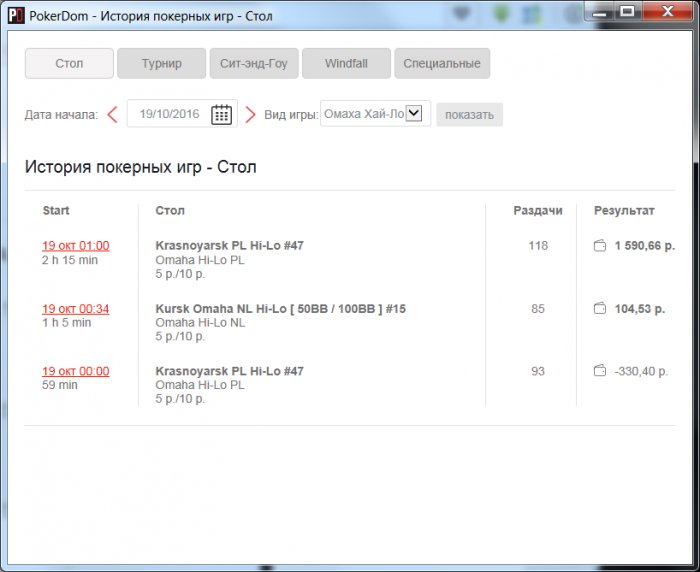Viewport: 700px width, 572px height.
Task: Click the Результат column header
Action: tap(624, 210)
